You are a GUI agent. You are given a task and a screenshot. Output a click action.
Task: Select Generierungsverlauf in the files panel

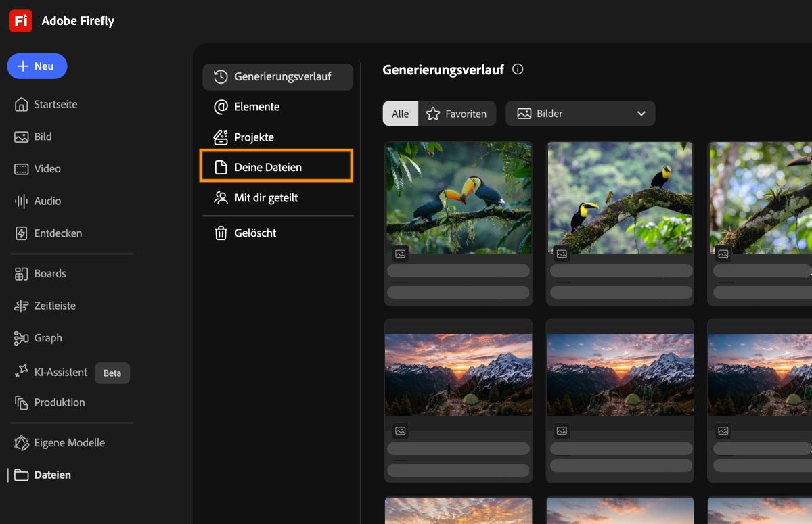(x=277, y=77)
